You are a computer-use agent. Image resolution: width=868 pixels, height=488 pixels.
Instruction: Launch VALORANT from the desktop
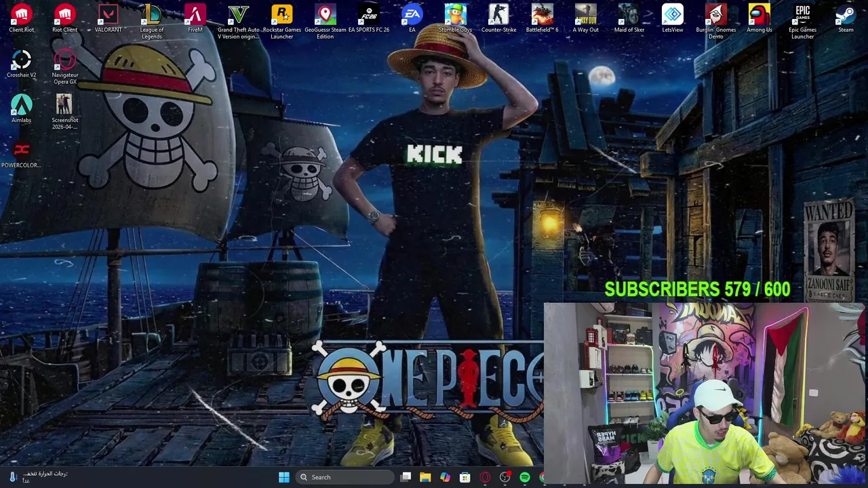pyautogui.click(x=108, y=19)
